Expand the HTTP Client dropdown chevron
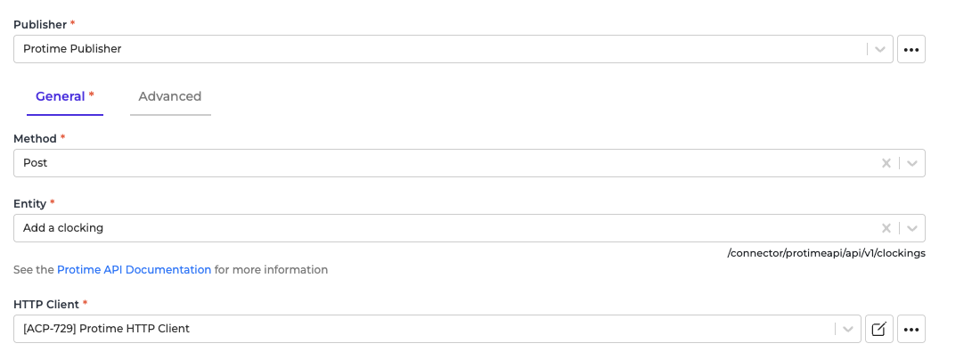Image resolution: width=980 pixels, height=360 pixels. tap(848, 329)
